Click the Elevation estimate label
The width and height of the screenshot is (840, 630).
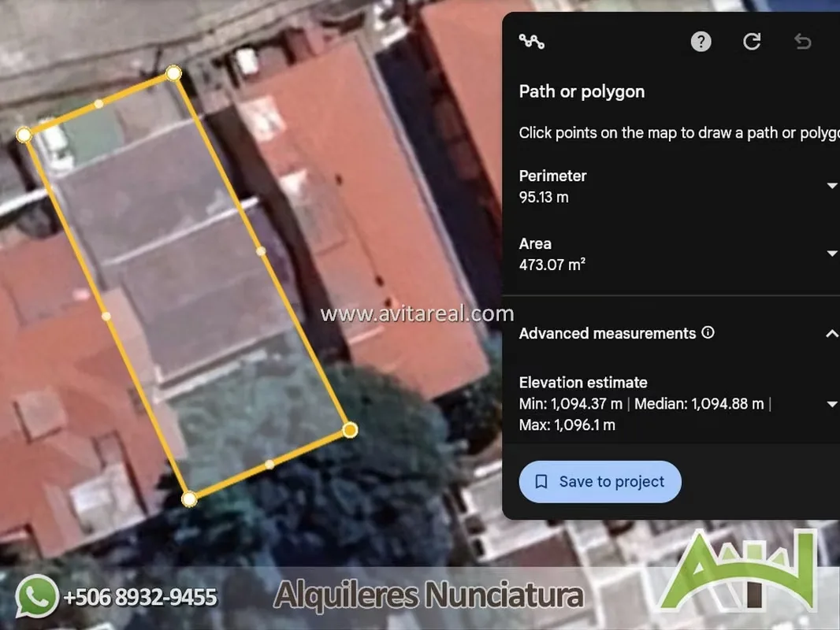point(583,382)
